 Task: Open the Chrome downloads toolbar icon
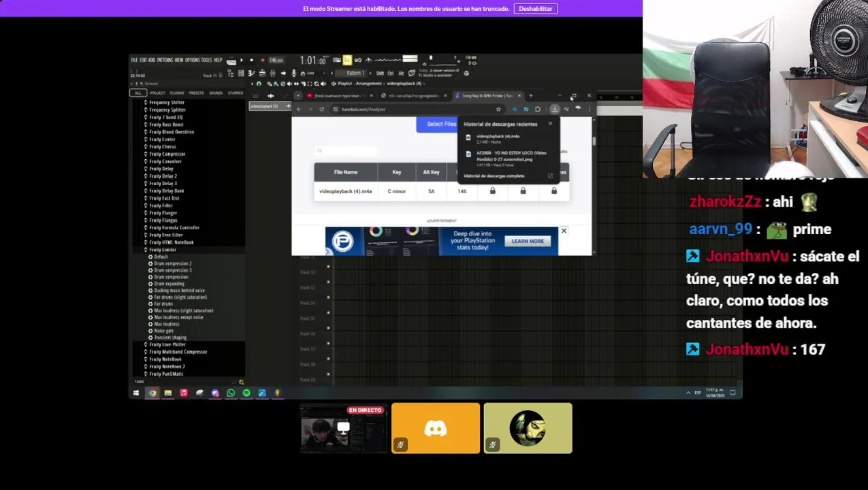tap(555, 109)
